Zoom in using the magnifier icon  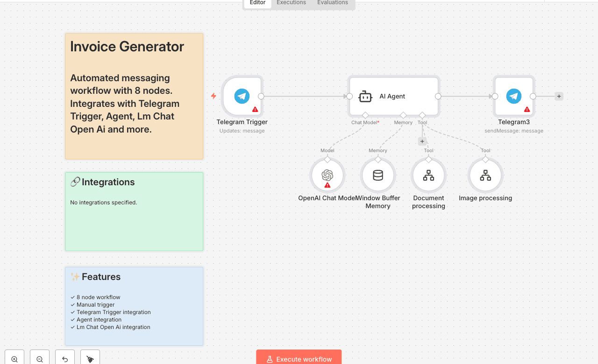coord(14,358)
